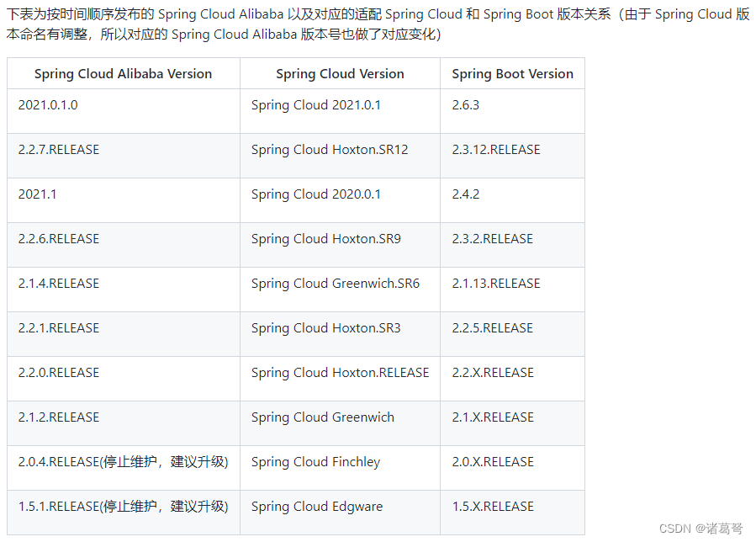756x542 pixels.
Task: Select the 2.1.2.RELEASE cell
Action: [x=123, y=423]
